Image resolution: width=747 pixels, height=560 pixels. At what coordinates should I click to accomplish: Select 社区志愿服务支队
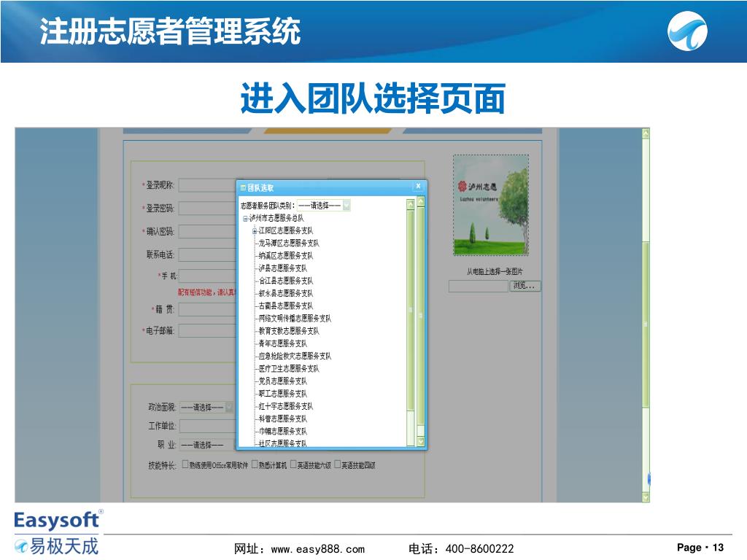click(282, 443)
